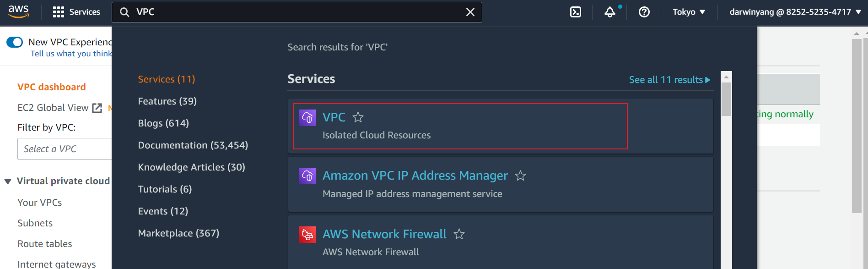Click the VPC search input field
This screenshot has height=269, width=868.
tap(293, 12)
